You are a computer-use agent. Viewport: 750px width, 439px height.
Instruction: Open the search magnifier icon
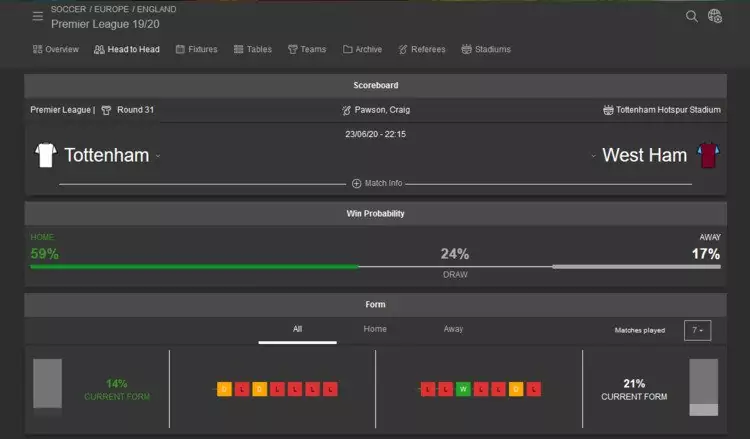691,16
